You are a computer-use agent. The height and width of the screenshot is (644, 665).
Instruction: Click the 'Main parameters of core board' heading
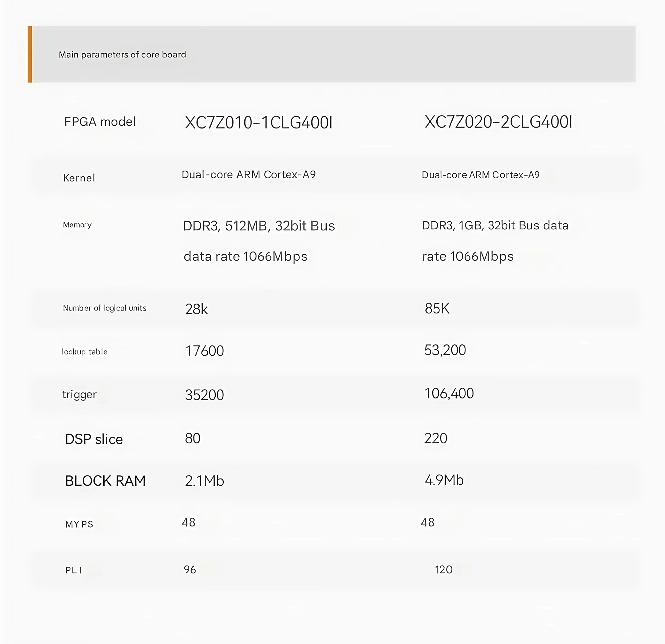click(122, 55)
